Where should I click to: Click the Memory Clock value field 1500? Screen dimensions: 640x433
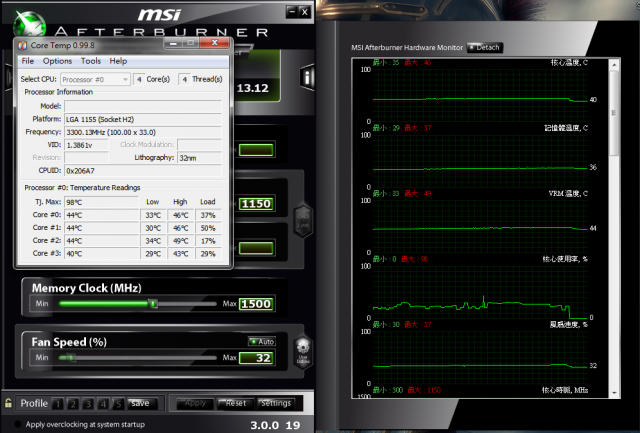(256, 304)
